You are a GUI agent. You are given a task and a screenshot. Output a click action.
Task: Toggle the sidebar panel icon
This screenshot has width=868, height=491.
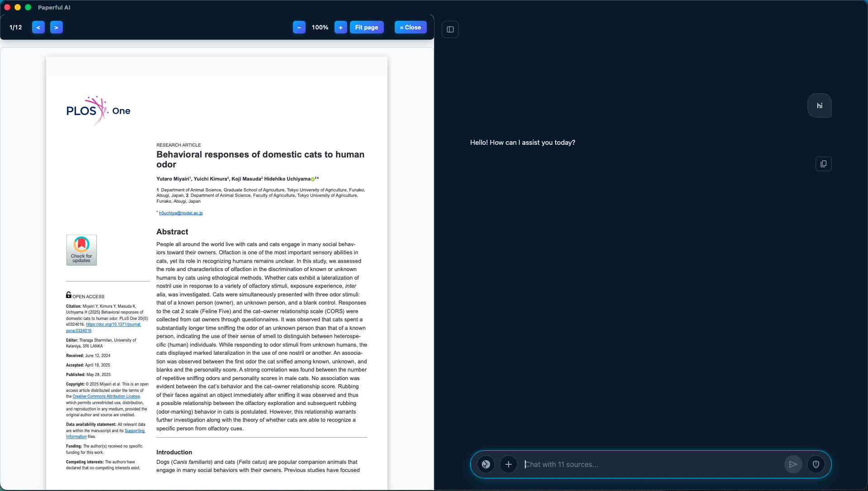pos(450,29)
